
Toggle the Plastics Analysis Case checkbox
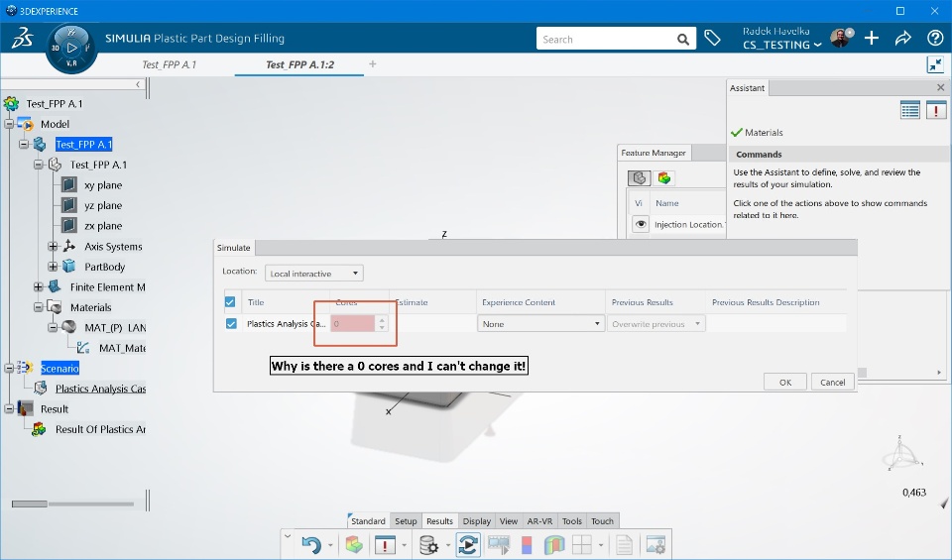tap(231, 323)
